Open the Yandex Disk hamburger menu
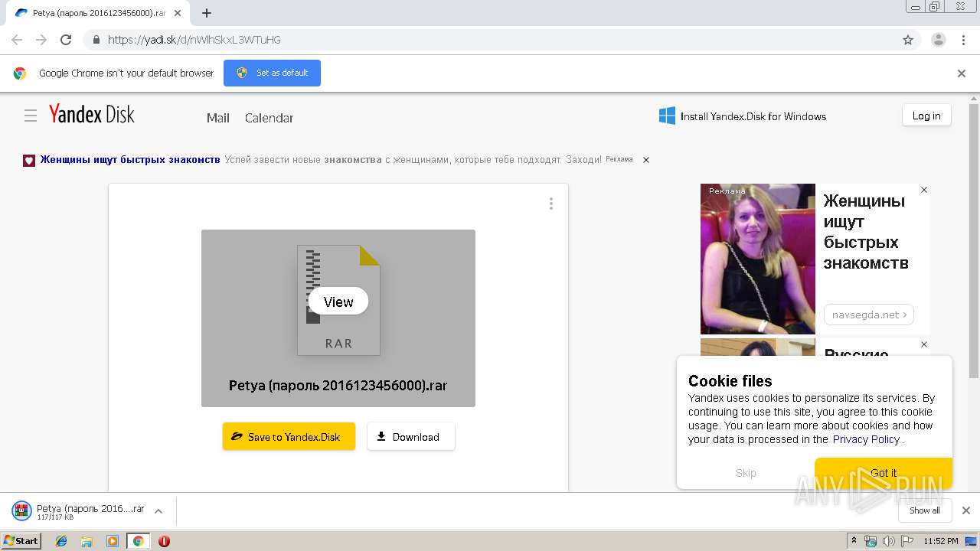This screenshot has height=551, width=980. (x=31, y=116)
